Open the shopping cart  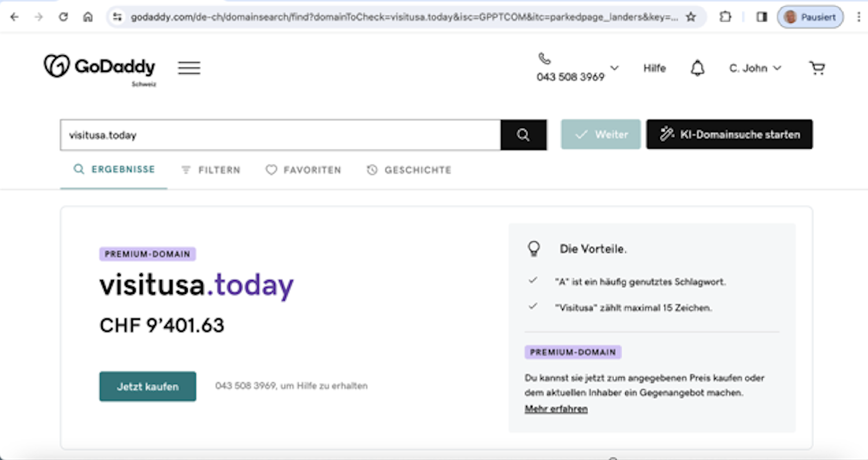(817, 68)
